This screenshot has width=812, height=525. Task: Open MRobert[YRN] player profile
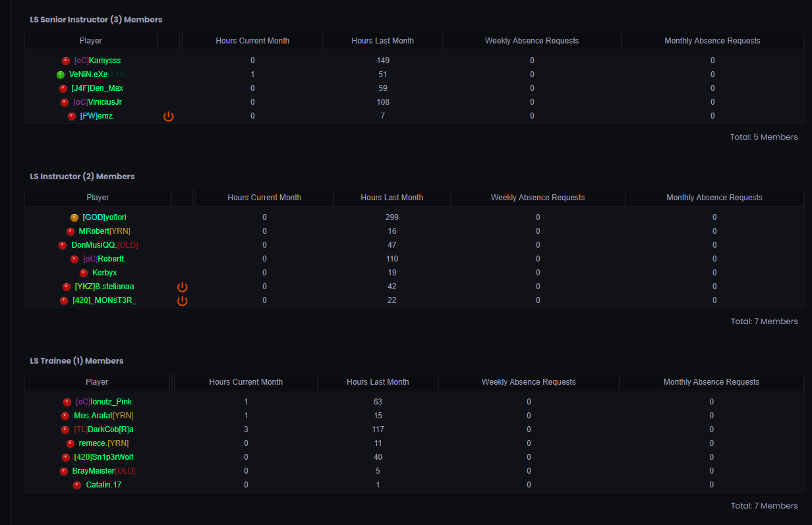(x=104, y=231)
